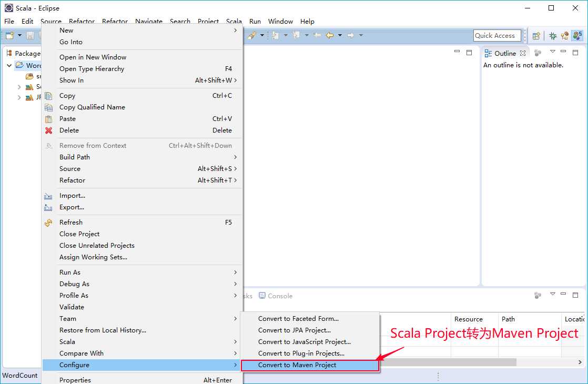Open the back history dropdown arrow
588x384 pixels.
pos(340,35)
